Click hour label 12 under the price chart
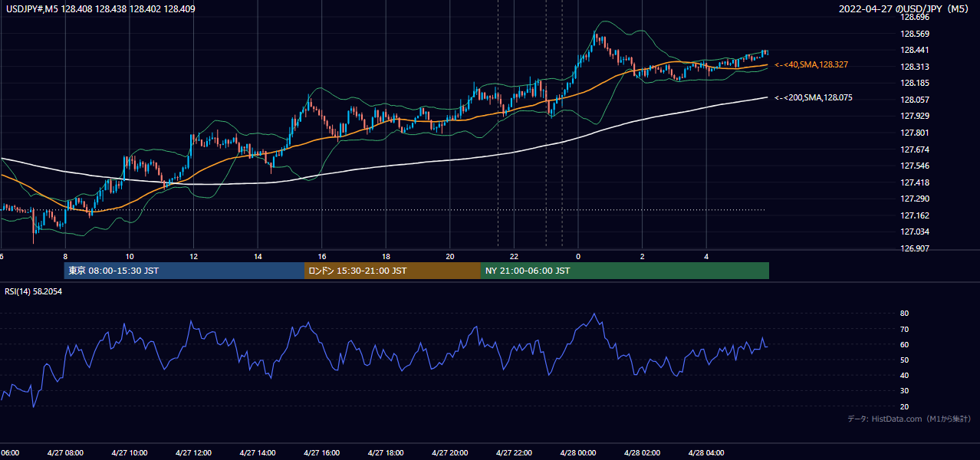Screen dimensions: 980x460 point(193,257)
